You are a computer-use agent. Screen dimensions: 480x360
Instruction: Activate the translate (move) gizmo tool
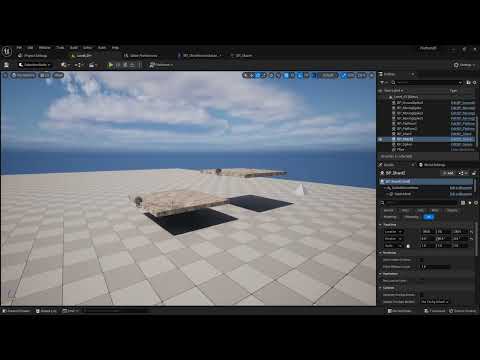pyautogui.click(x=252, y=76)
